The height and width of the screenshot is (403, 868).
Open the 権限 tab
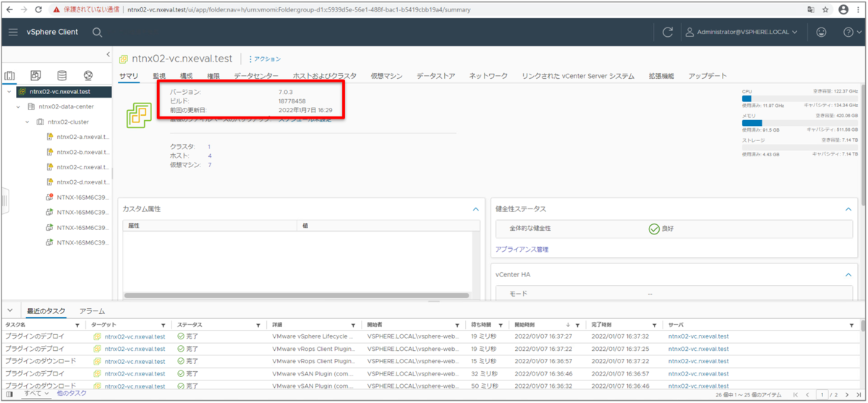pos(213,76)
